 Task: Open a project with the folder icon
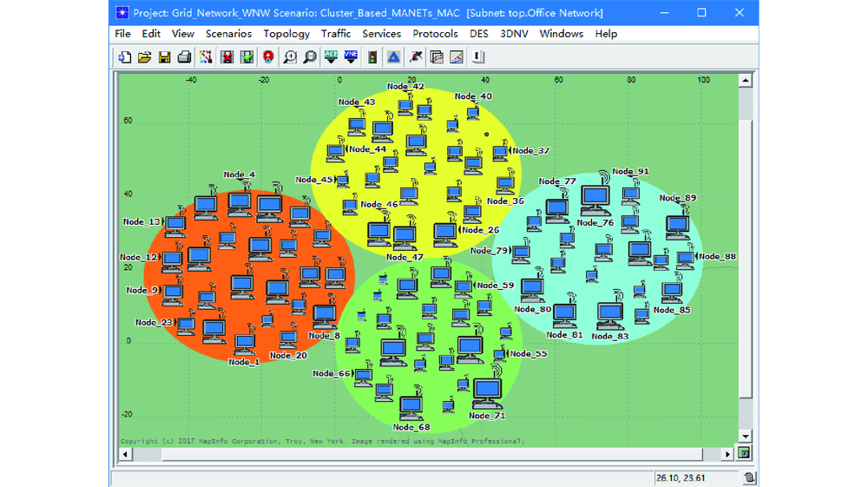(144, 57)
